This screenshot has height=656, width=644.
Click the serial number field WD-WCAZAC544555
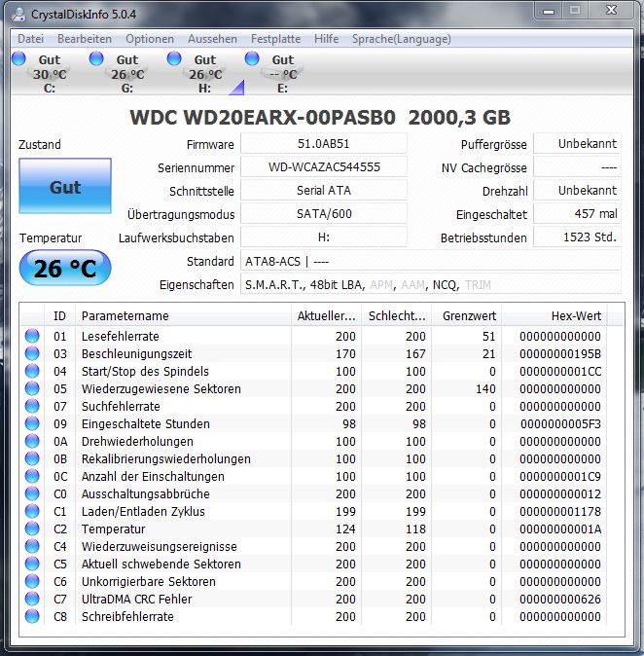click(324, 167)
